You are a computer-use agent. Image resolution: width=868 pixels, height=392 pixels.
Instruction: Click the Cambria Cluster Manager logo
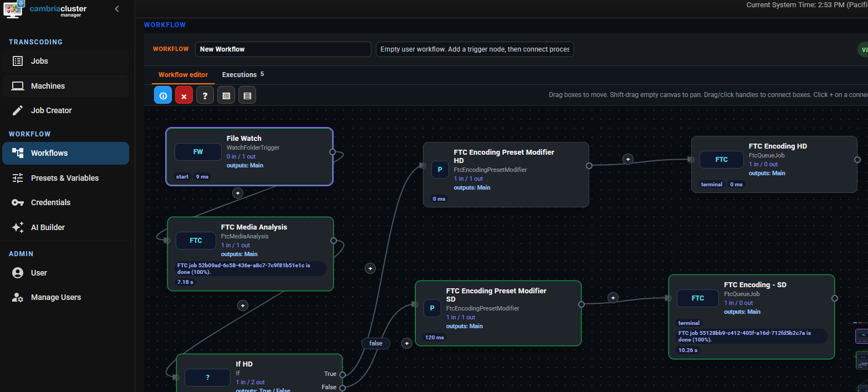pos(44,9)
